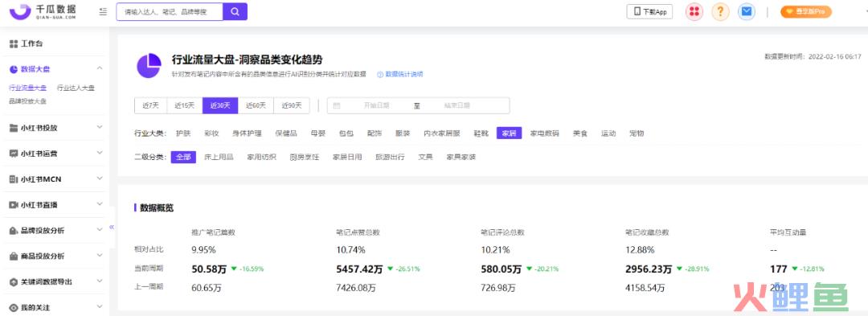Image resolution: width=868 pixels, height=316 pixels.
Task: Select 母婴 industry category
Action: click(318, 133)
